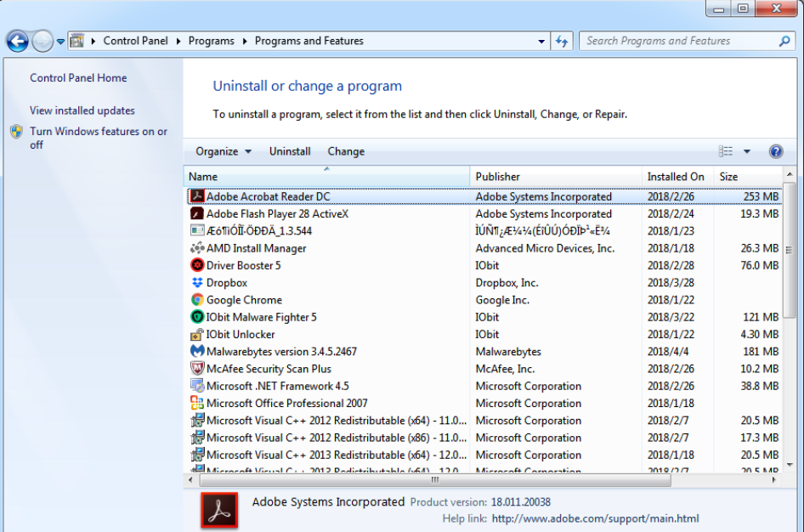The width and height of the screenshot is (804, 532).
Task: Click the 76.0 MB size cell
Action: [760, 265]
